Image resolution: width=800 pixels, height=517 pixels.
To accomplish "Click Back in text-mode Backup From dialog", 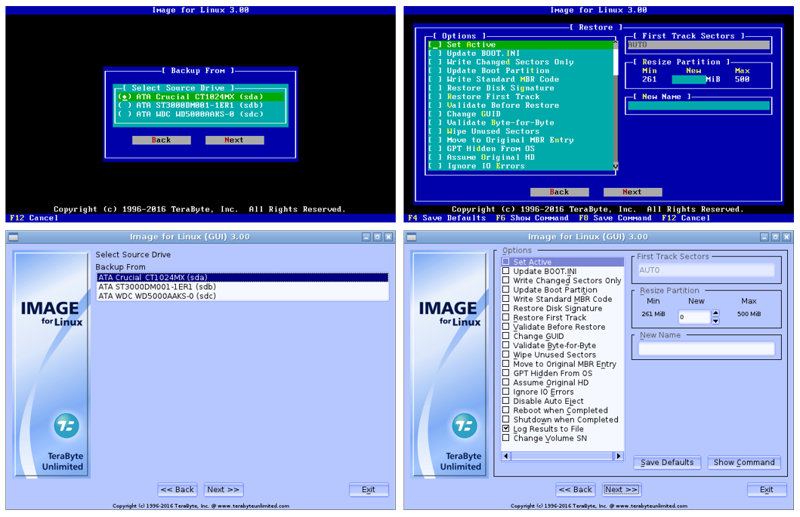I will click(x=161, y=140).
